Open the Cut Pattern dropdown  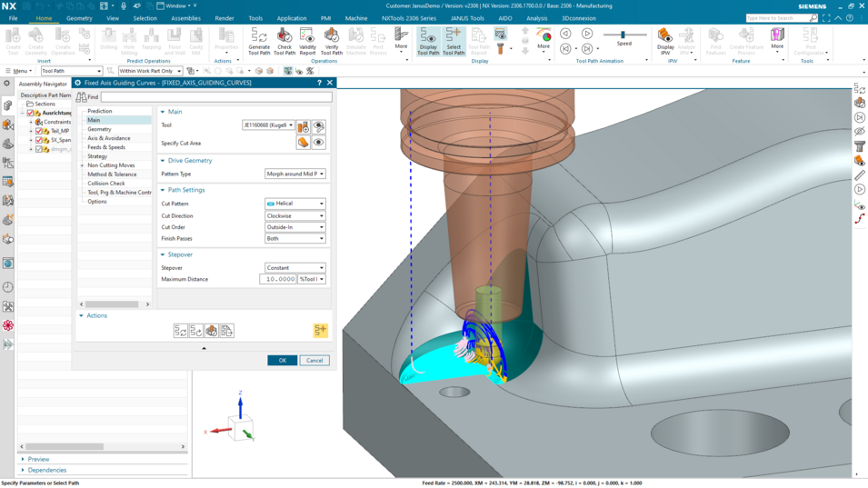tap(295, 204)
